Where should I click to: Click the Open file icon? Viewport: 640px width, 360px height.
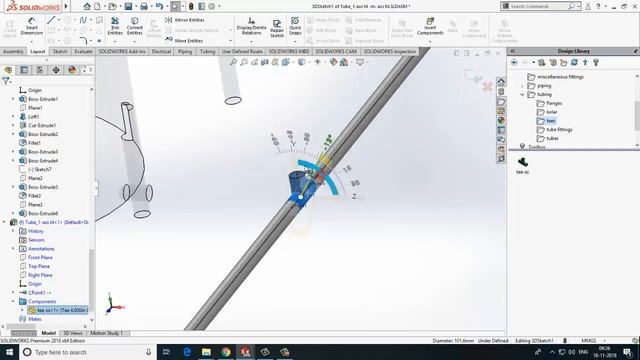pyautogui.click(x=112, y=6)
